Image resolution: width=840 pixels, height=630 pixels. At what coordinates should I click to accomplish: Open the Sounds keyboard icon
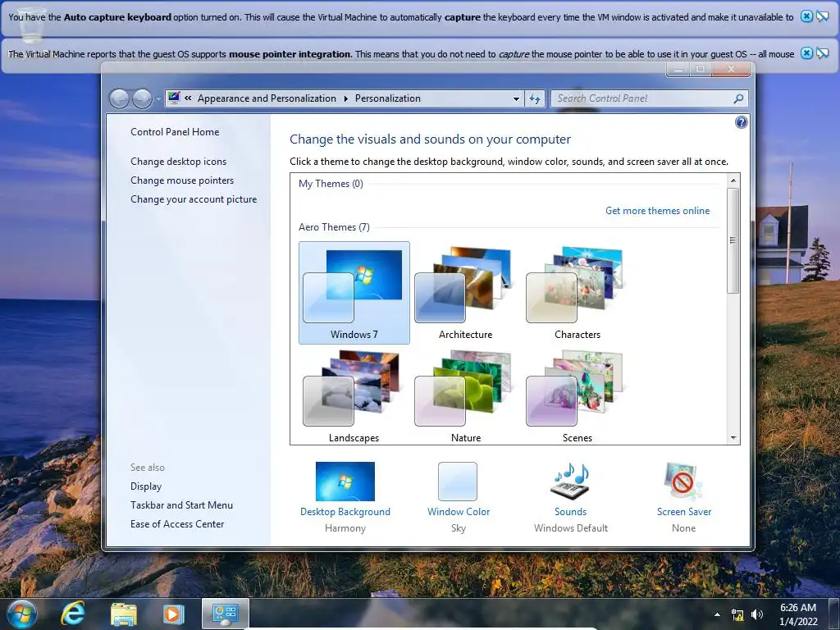click(571, 481)
